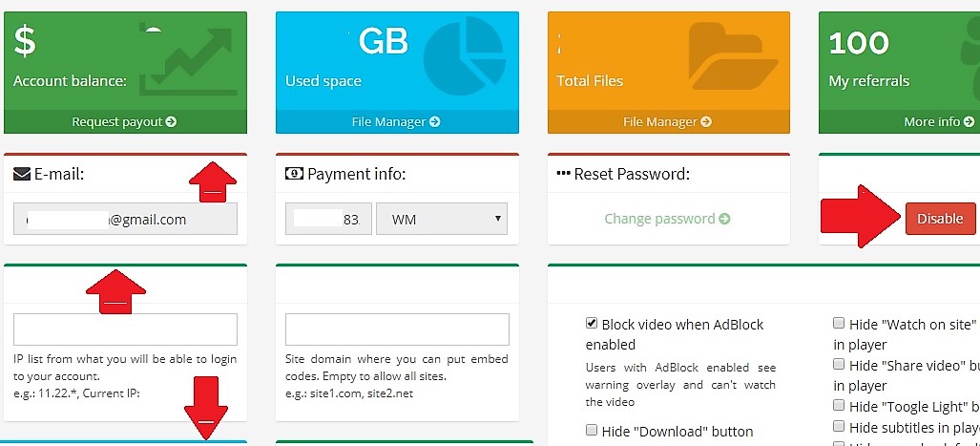This screenshot has height=446, width=980.
Task: Open Request payout link
Action: coord(124,122)
